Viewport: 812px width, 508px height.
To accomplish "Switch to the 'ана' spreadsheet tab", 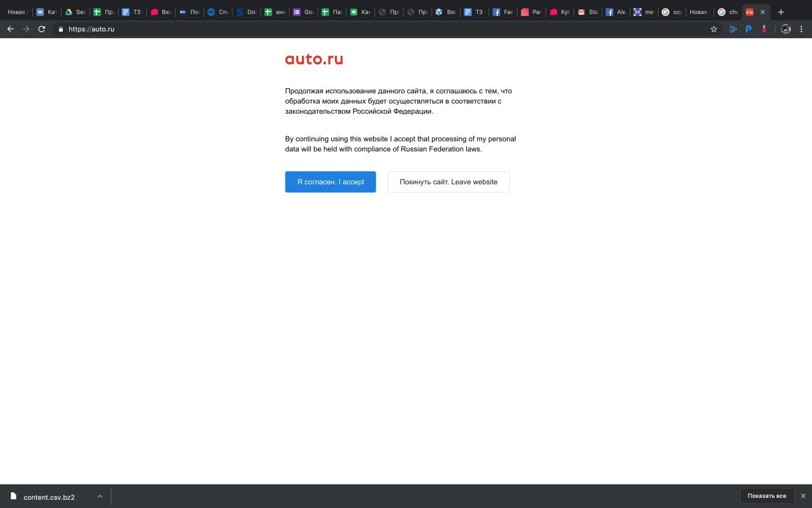I will click(275, 12).
